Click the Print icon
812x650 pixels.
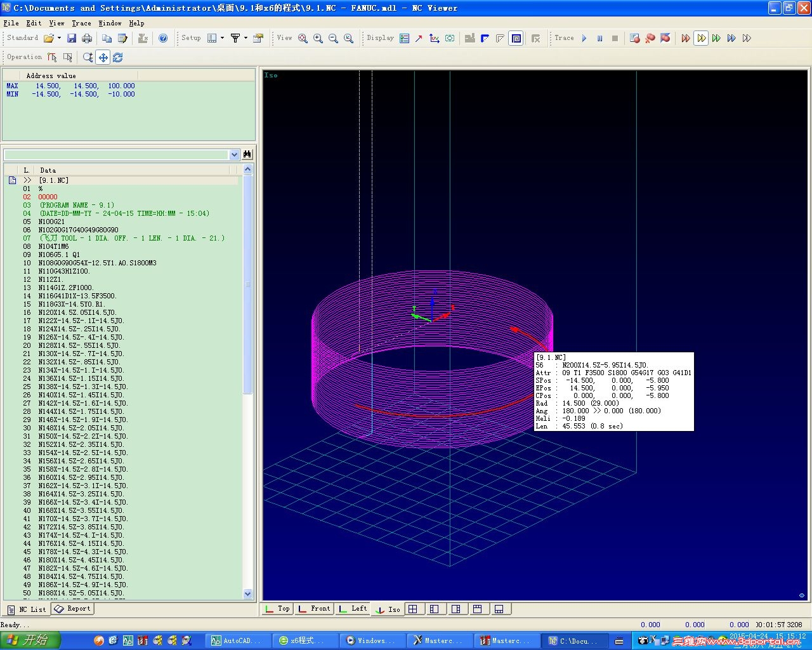click(87, 38)
